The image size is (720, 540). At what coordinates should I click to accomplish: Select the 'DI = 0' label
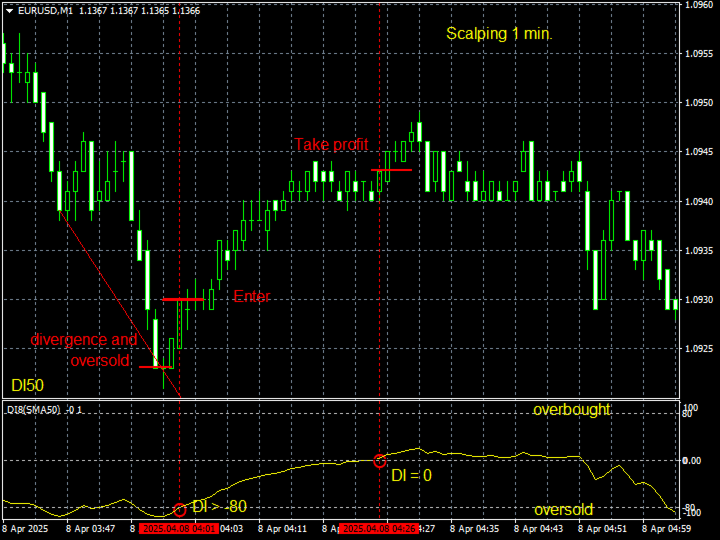(411, 476)
